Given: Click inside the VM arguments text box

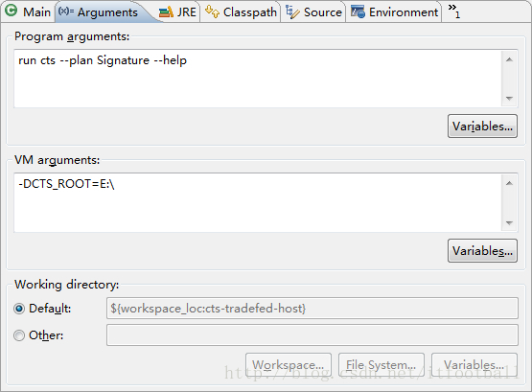Looking at the screenshot, I should coord(258,203).
